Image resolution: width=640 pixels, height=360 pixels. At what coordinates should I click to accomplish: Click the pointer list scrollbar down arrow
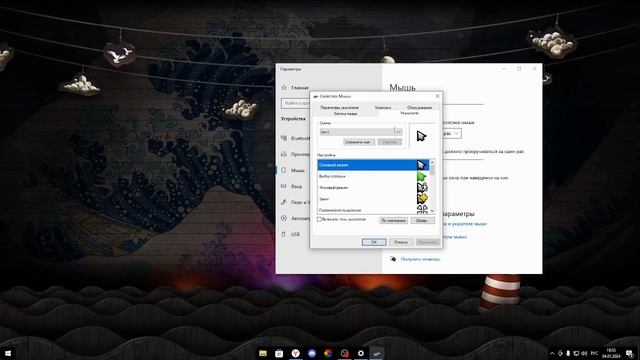pos(432,211)
